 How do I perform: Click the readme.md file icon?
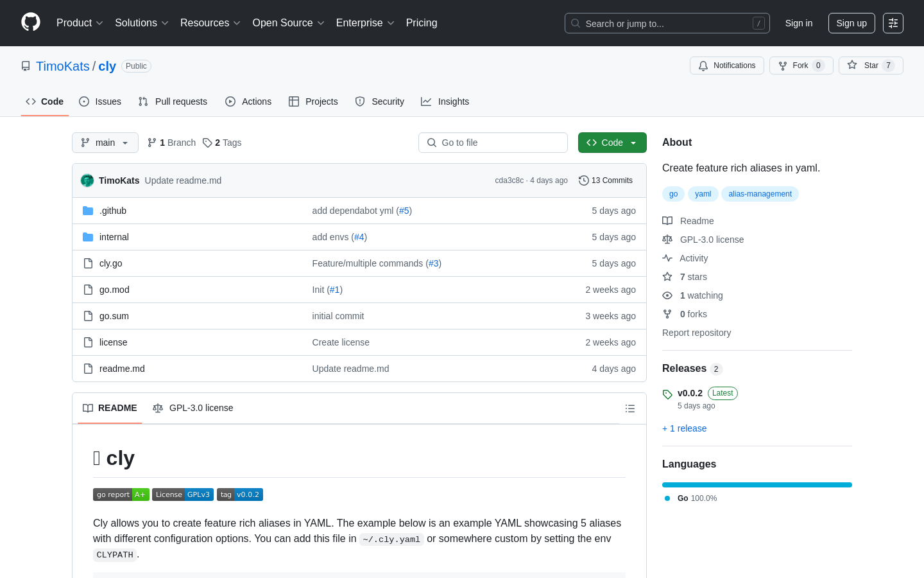point(88,369)
